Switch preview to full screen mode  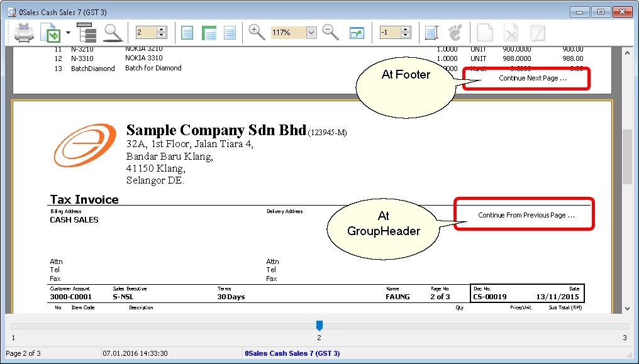(357, 33)
